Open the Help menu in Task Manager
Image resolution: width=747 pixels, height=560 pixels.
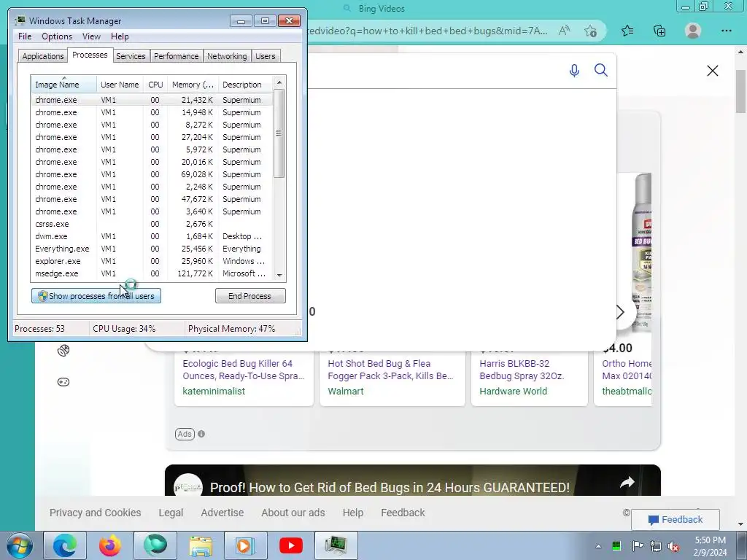(120, 36)
